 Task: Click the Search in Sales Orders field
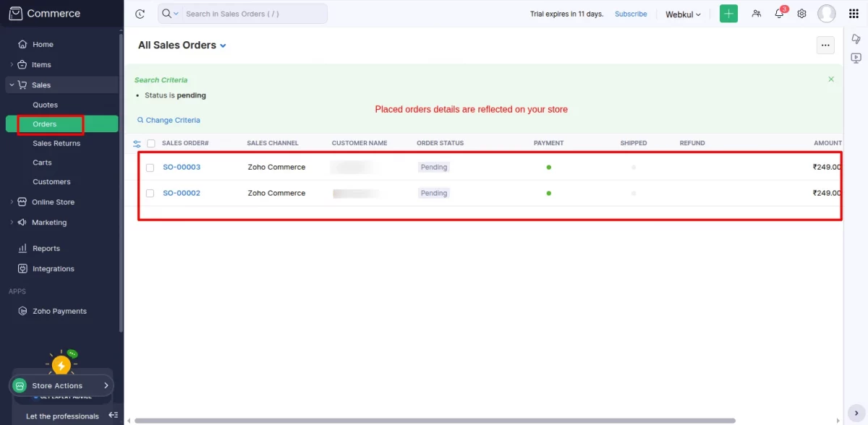(x=253, y=14)
